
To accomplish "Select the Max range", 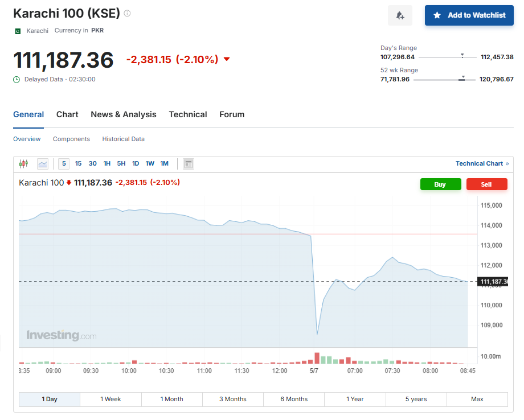I will tap(477, 400).
